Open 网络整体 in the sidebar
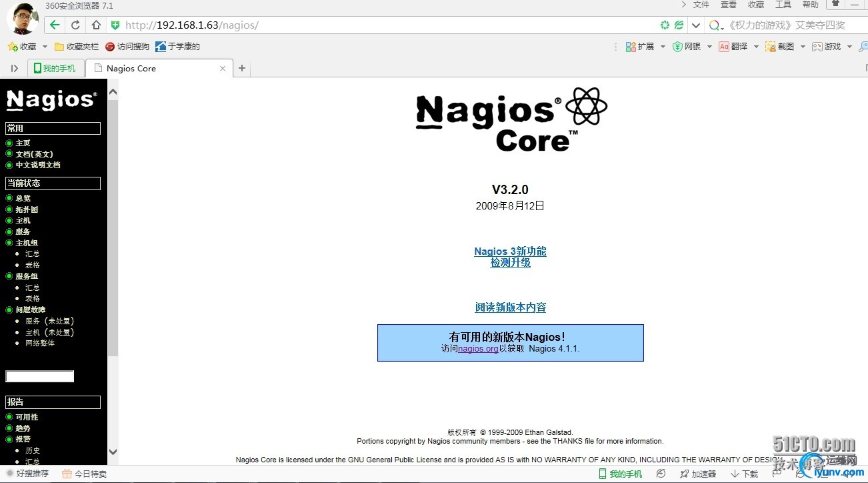This screenshot has height=483, width=868. click(x=40, y=343)
